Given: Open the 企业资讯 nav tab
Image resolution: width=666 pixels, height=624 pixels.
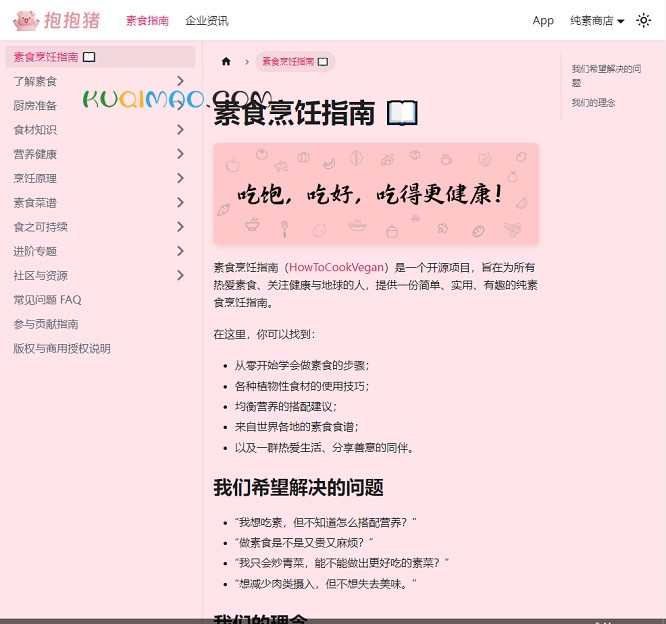Looking at the screenshot, I should tap(207, 21).
